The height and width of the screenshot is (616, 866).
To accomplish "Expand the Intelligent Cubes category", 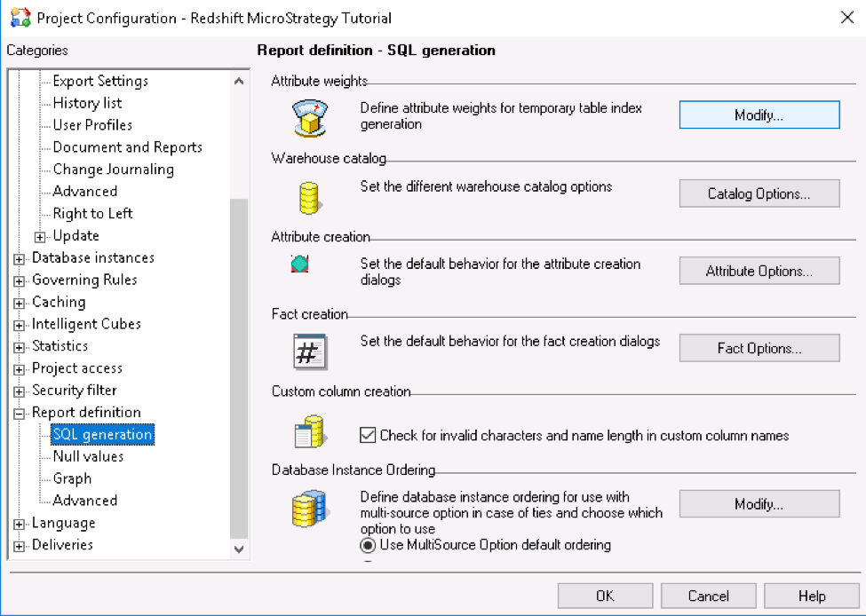I will click(x=20, y=323).
